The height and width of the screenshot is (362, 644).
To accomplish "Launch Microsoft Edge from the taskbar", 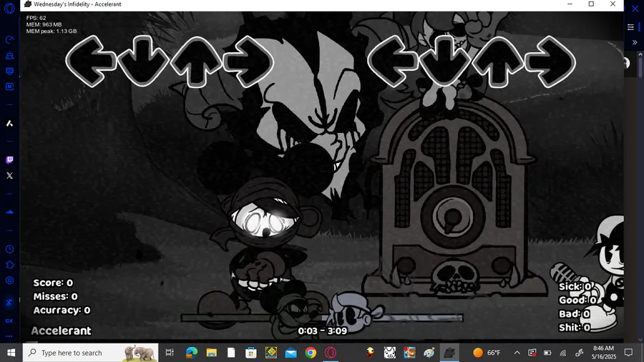I will click(191, 353).
